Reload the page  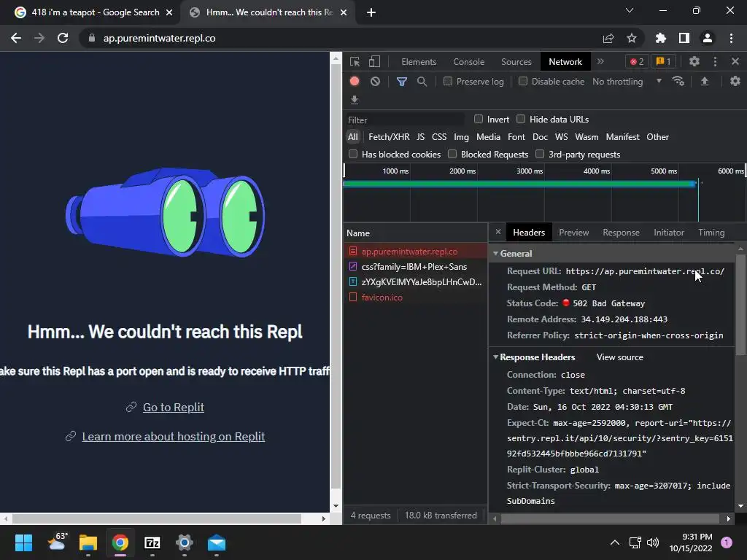[63, 38]
